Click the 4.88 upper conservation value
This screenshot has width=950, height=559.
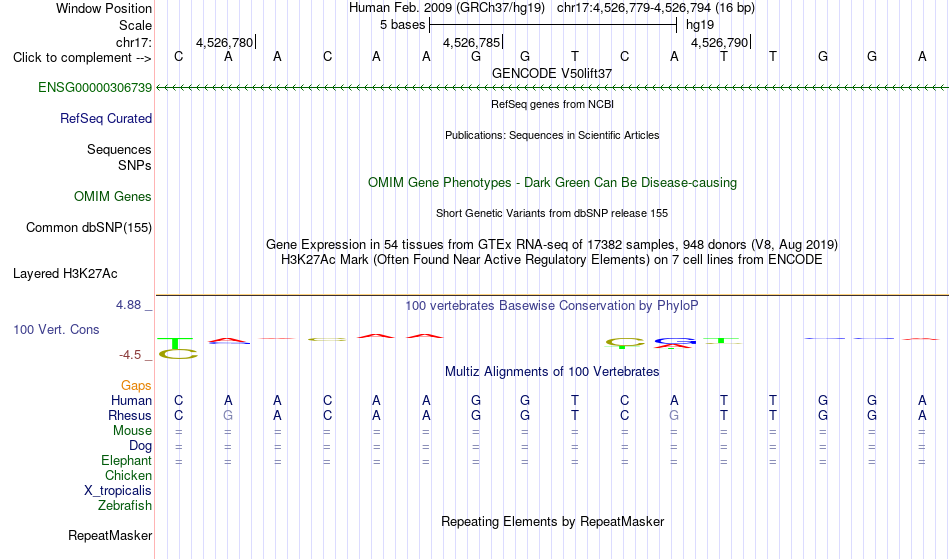[128, 305]
